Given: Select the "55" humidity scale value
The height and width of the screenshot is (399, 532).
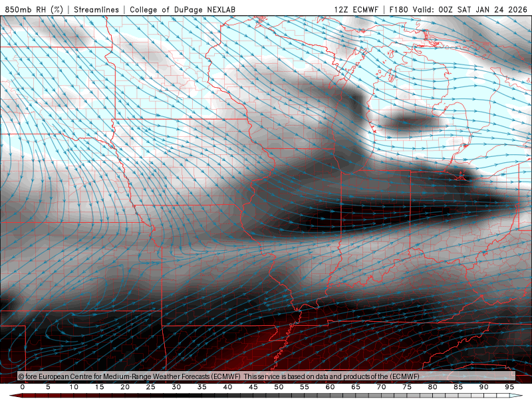Looking at the screenshot, I should point(305,387).
